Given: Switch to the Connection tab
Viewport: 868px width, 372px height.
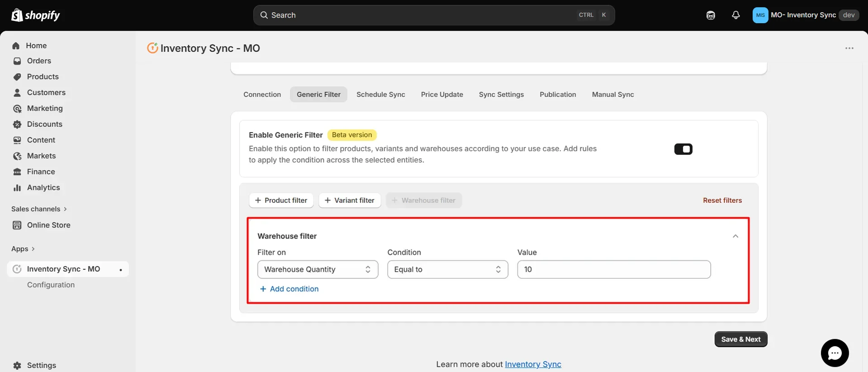Looking at the screenshot, I should point(262,95).
